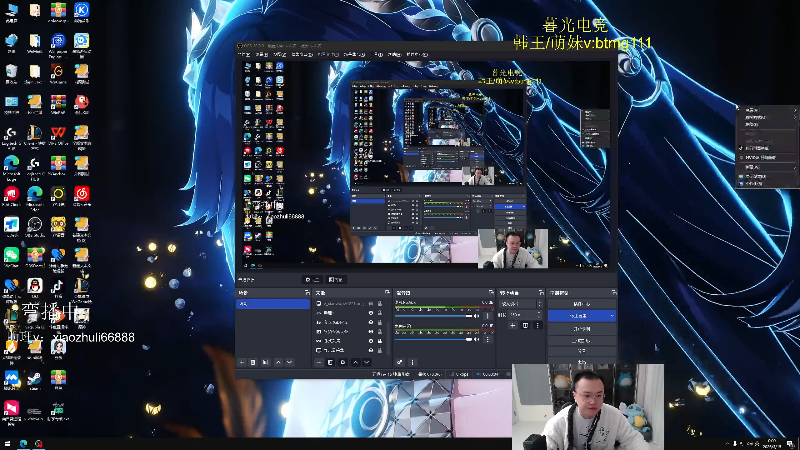
Task: Open File menu in OBS menu bar
Action: pos(244,54)
